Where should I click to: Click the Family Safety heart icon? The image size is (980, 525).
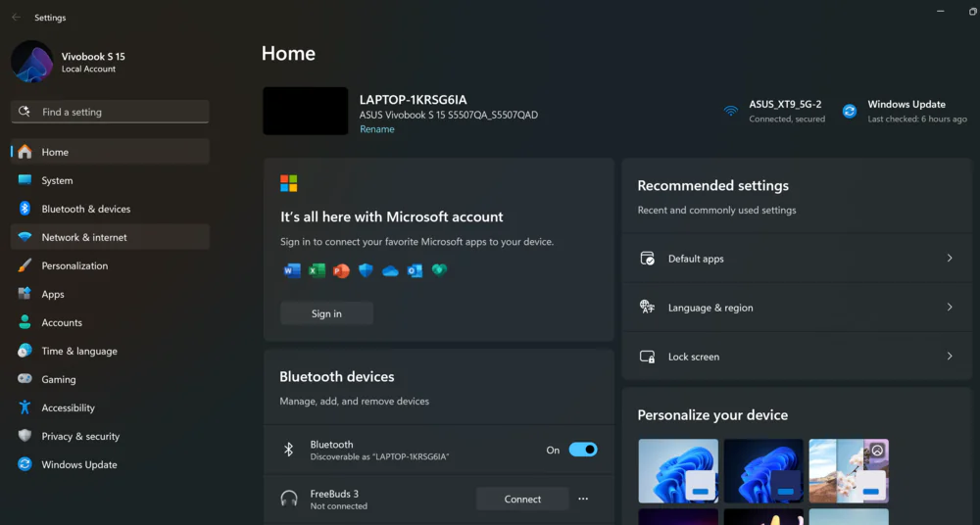click(439, 270)
